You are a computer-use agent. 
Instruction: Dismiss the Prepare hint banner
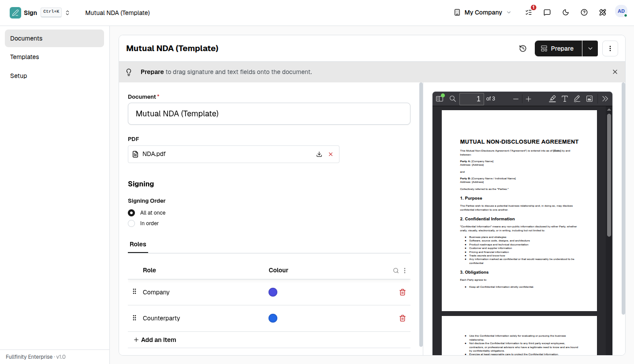click(615, 72)
